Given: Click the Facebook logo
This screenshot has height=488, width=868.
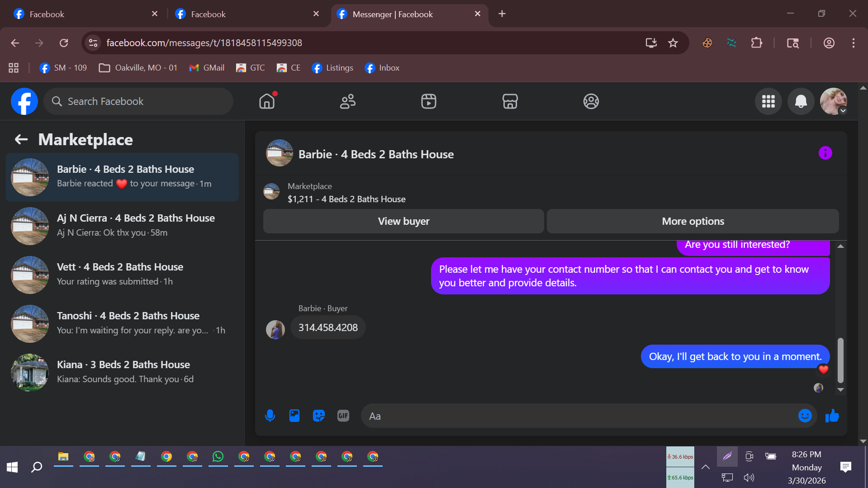Looking at the screenshot, I should click(24, 101).
